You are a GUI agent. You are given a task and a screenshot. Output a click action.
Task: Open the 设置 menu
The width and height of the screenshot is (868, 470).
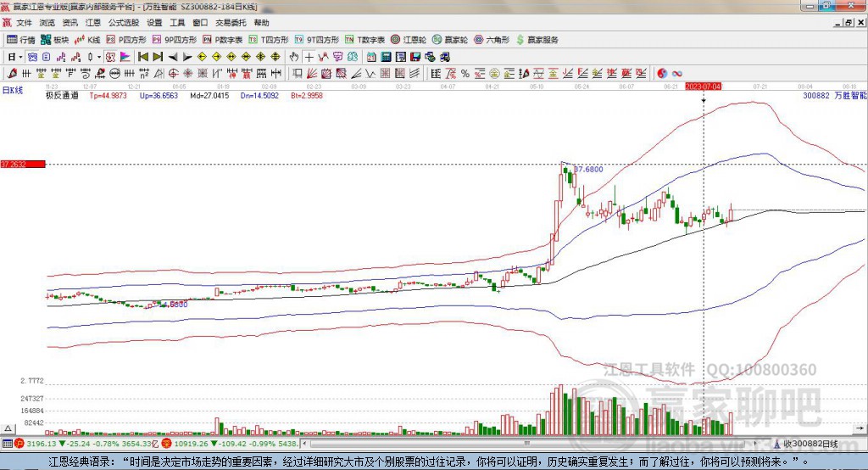coord(154,23)
